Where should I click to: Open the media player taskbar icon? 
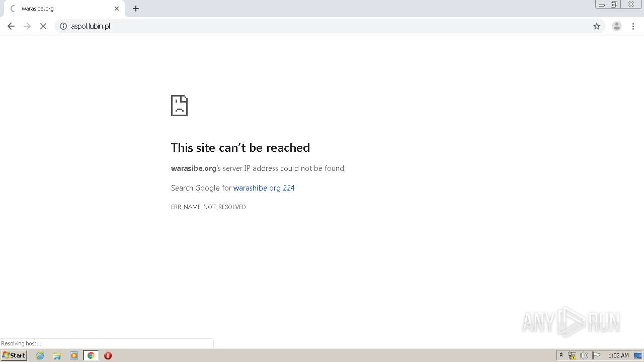[74, 355]
